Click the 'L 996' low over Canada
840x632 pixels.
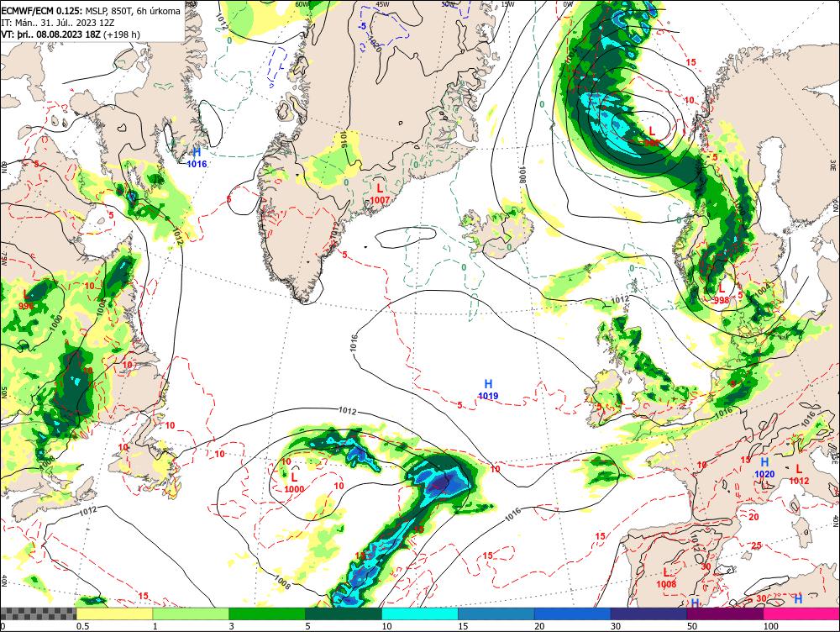(26, 300)
